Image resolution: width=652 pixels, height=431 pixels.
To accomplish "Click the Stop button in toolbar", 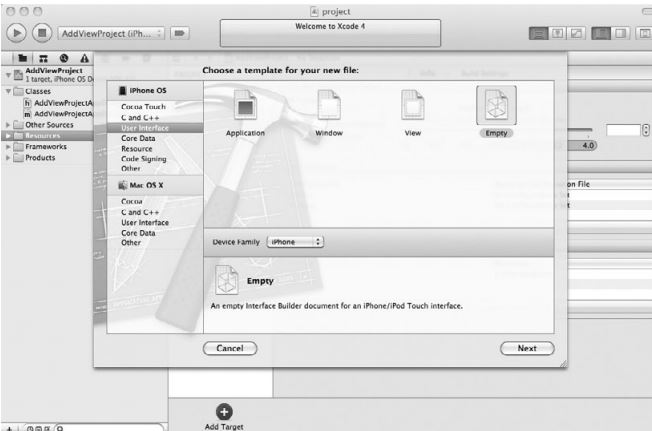I will (42, 33).
